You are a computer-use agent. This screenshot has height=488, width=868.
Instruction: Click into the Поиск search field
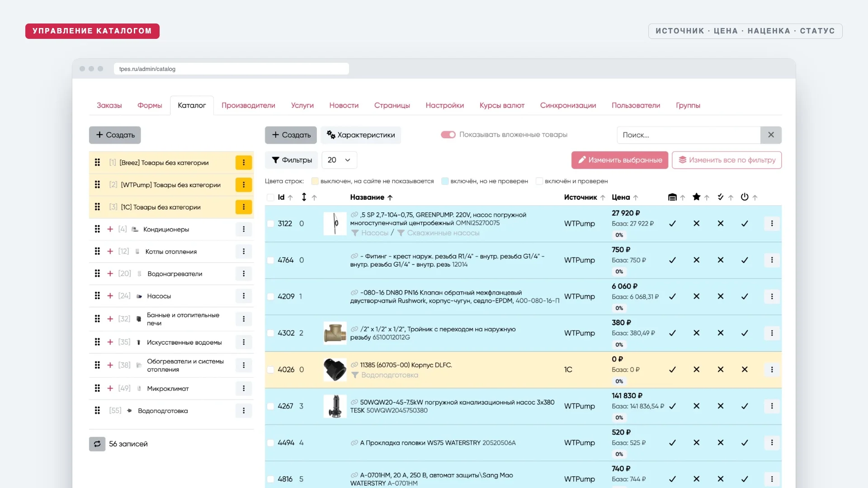click(x=689, y=135)
